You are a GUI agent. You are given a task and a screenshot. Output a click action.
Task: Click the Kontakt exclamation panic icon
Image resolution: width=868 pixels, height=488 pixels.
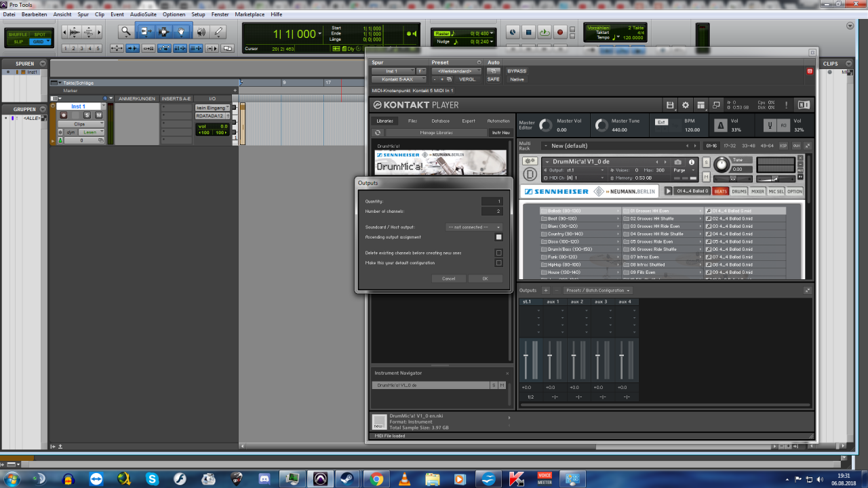[786, 105]
